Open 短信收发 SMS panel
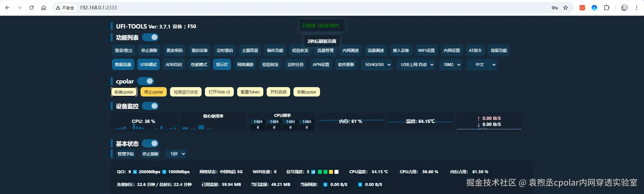This screenshot has width=644, height=194. (x=300, y=50)
